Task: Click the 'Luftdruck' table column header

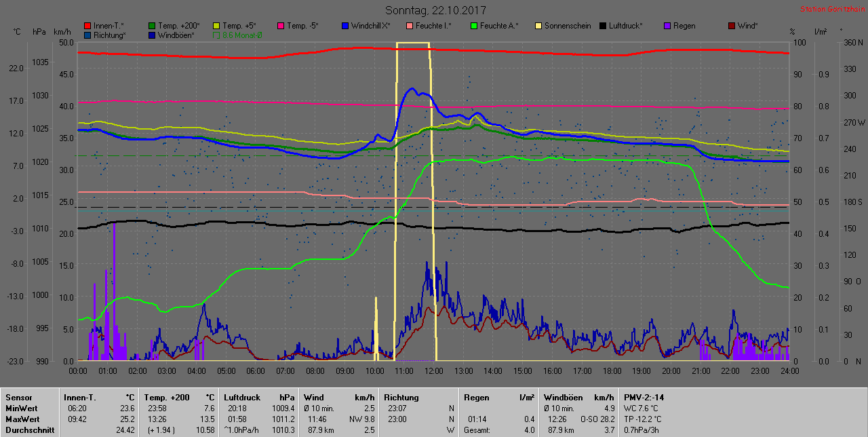Action: (243, 397)
